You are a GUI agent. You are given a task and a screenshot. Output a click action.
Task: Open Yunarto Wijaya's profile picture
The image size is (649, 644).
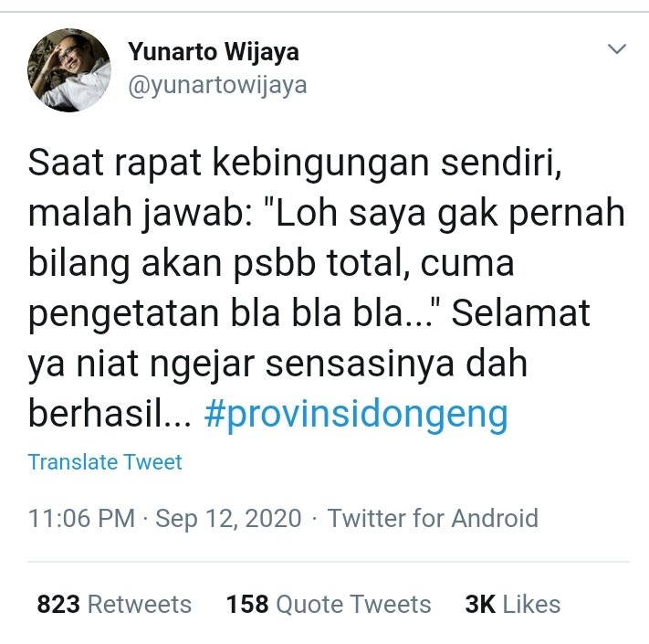[69, 70]
